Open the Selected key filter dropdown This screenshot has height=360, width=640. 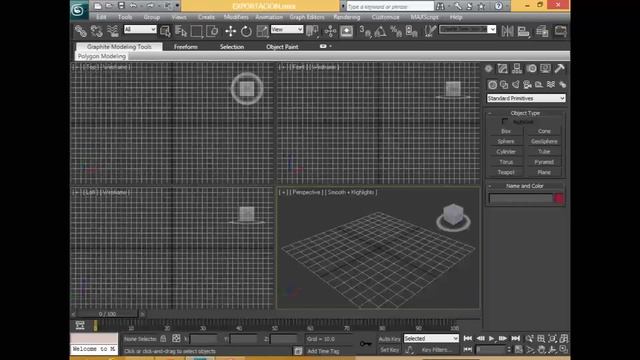431,339
